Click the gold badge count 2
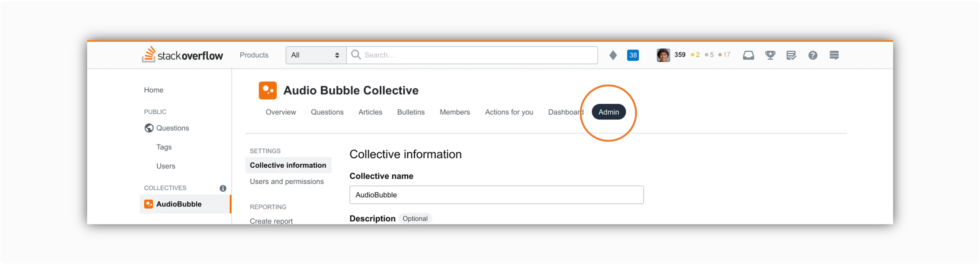 695,55
